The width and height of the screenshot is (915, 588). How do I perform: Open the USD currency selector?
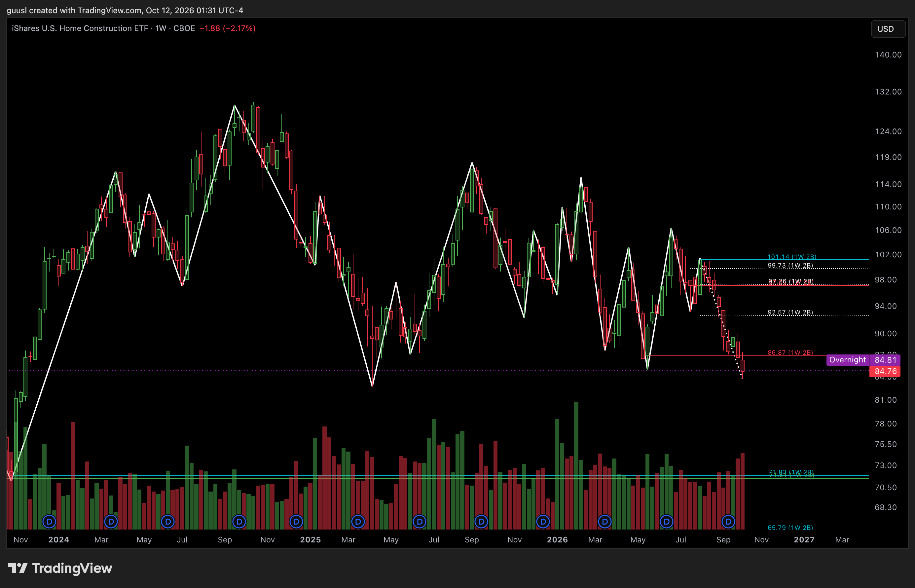(888, 29)
